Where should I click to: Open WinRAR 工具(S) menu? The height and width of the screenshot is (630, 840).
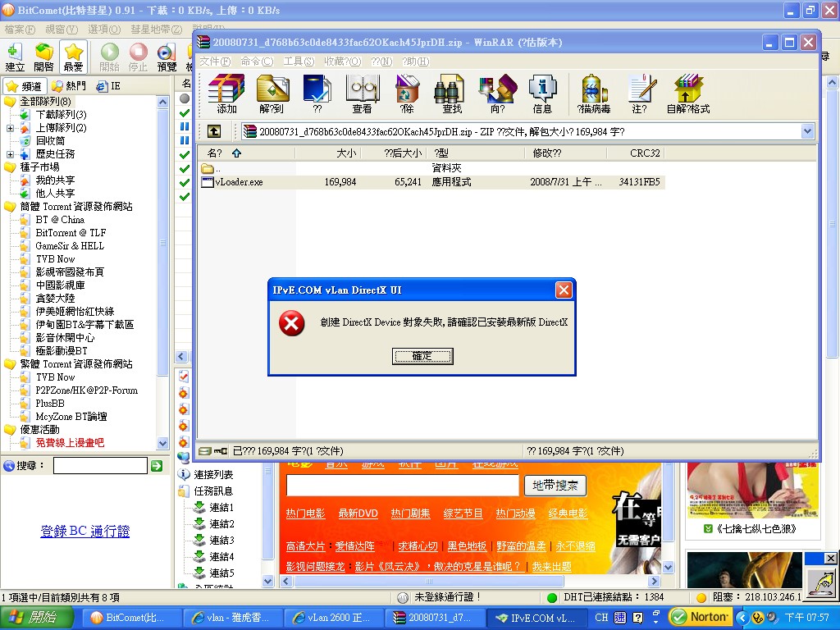tap(299, 62)
